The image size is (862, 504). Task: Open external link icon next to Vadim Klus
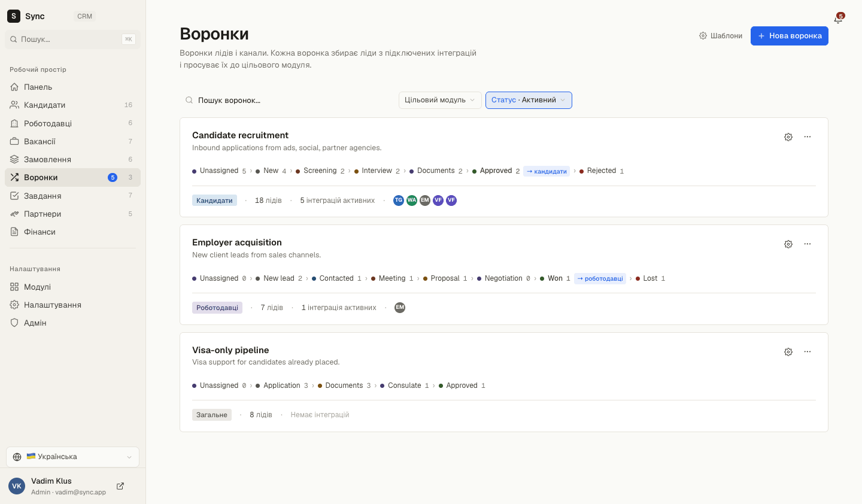click(120, 486)
